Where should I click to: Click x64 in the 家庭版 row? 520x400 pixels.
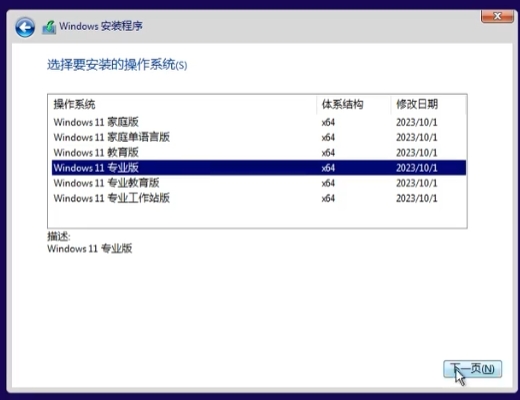[x=328, y=122]
